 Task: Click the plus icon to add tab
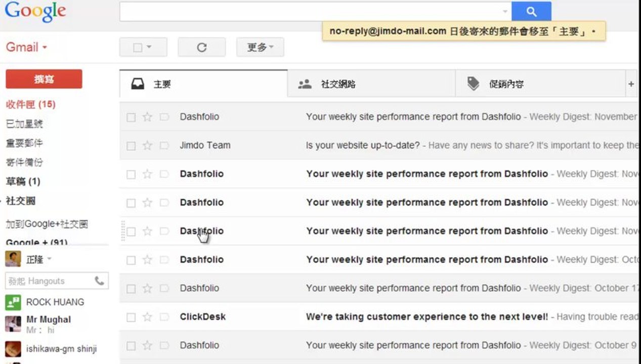(x=631, y=84)
